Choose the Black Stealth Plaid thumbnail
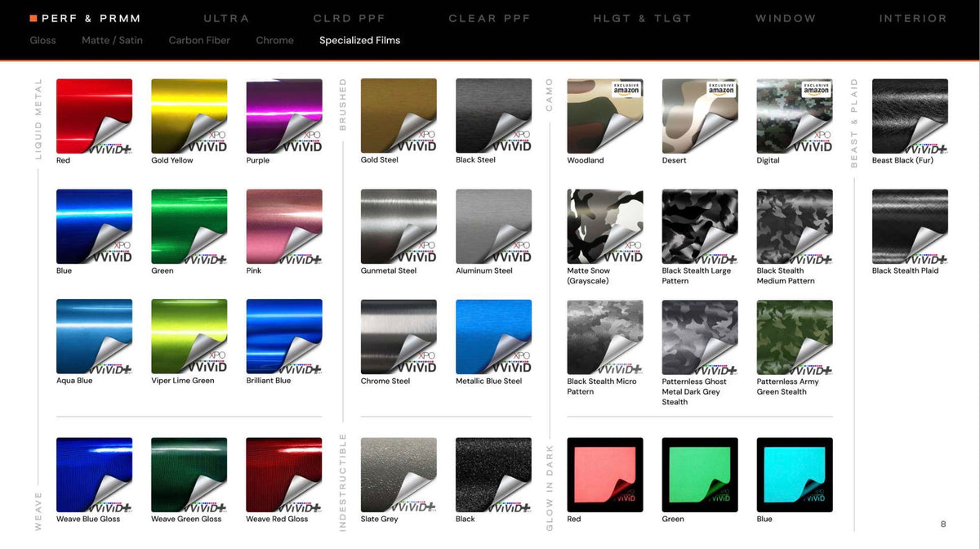The width and height of the screenshot is (980, 549). pyautogui.click(x=910, y=226)
